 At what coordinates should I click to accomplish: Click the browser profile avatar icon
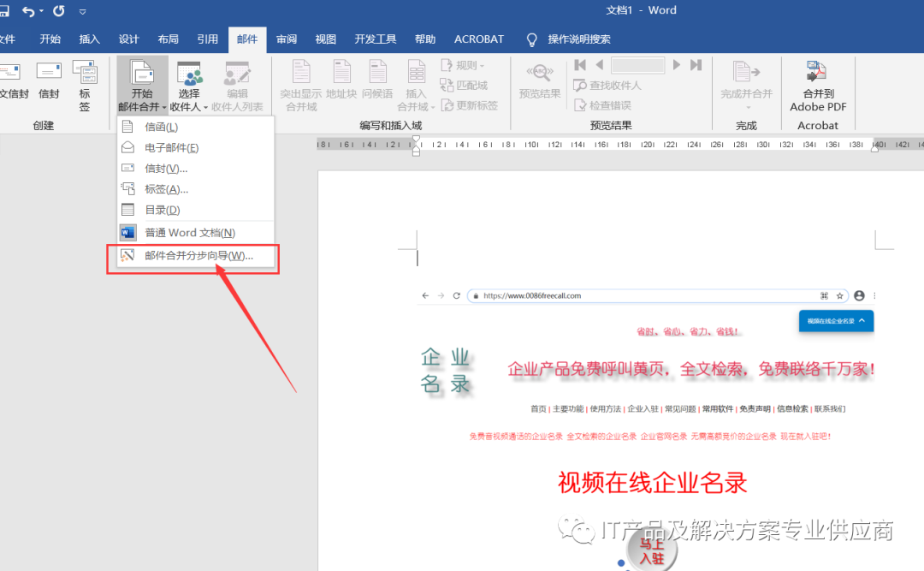coord(859,295)
